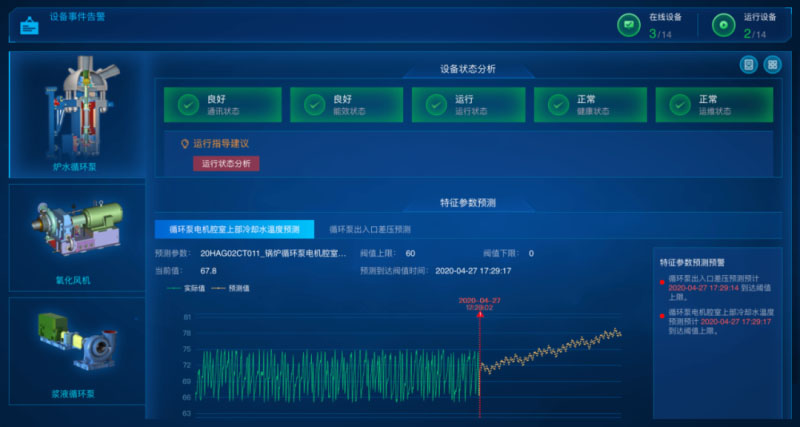Select the 能效状态 status card
Viewport: 800px width, 427px height.
pos(346,104)
